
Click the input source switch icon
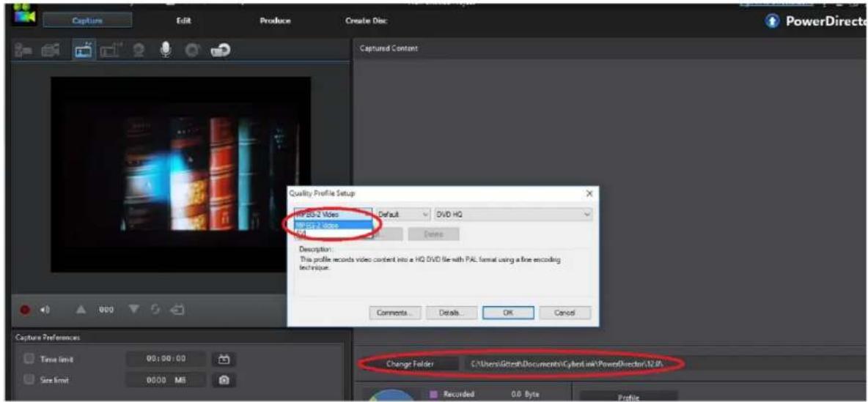pyautogui.click(x=179, y=310)
